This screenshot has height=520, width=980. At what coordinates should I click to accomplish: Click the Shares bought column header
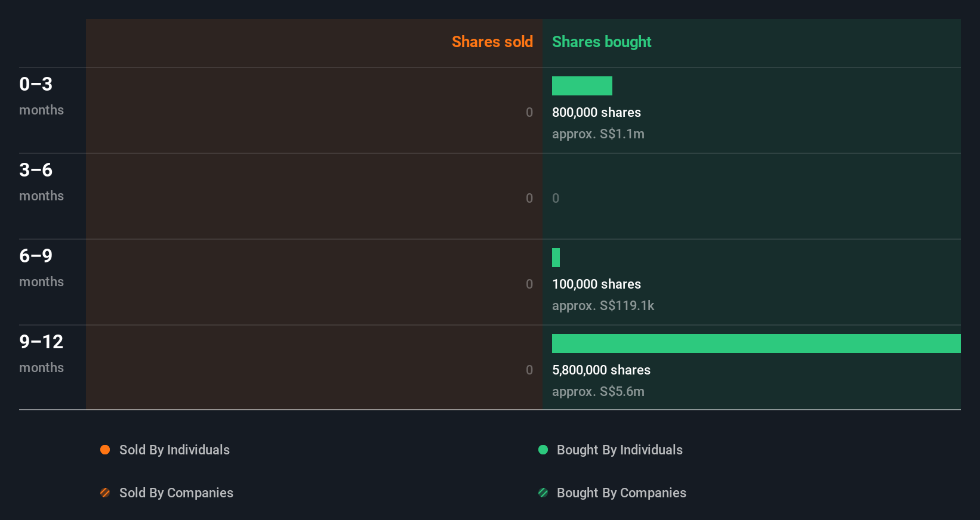(x=602, y=42)
